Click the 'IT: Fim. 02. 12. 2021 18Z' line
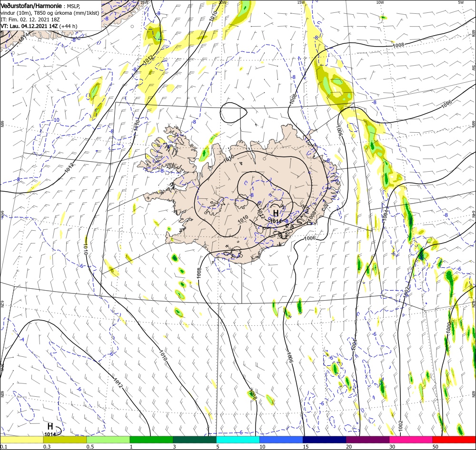 pyautogui.click(x=30, y=20)
